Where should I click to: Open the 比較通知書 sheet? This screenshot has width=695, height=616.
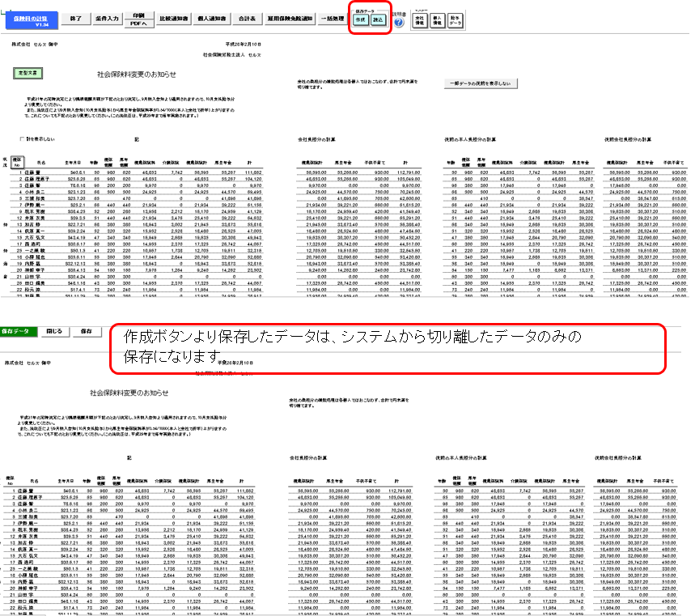pos(173,19)
